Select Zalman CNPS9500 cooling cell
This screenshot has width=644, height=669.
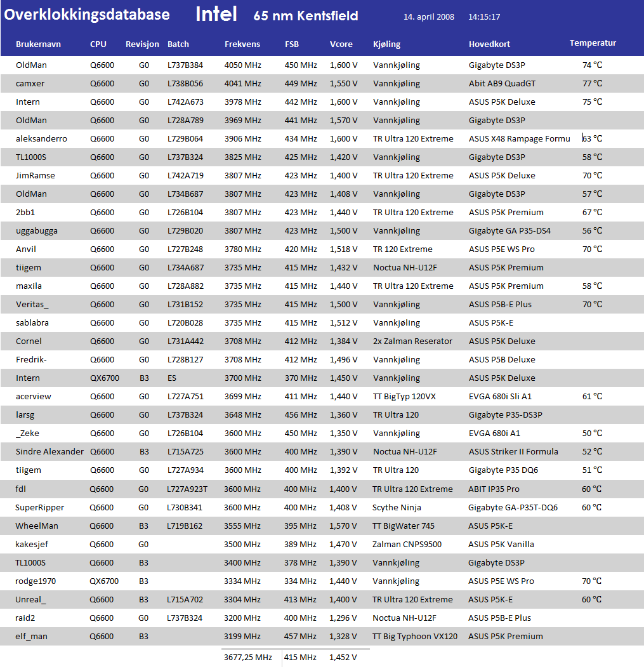point(407,545)
